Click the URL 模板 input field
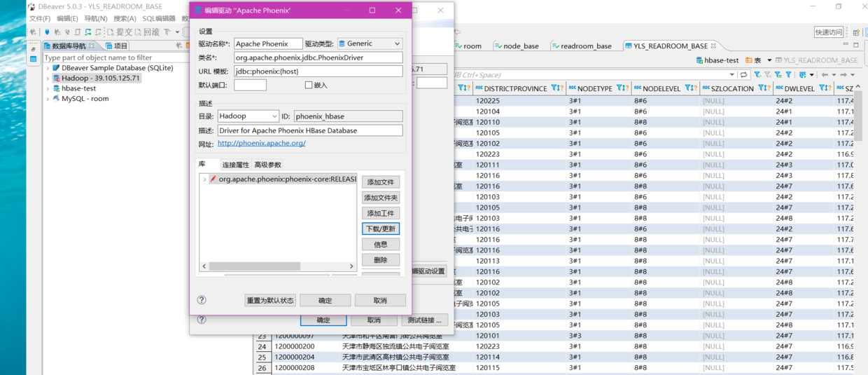Image resolution: width=868 pixels, height=375 pixels. click(318, 71)
